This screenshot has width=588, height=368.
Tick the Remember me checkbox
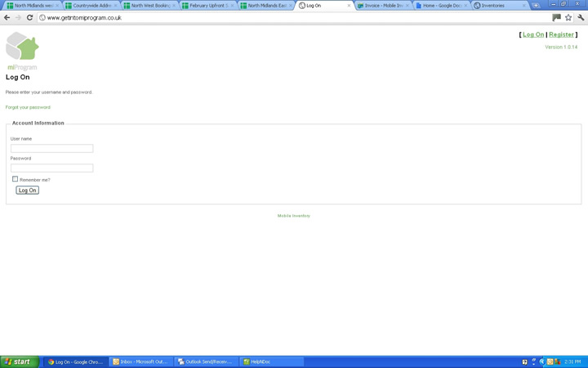15,179
